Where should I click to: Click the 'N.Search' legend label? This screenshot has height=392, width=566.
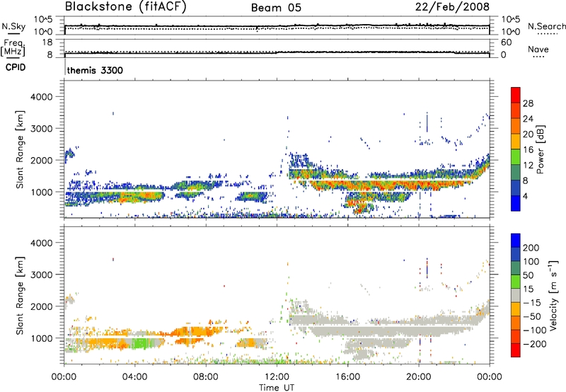tap(546, 26)
